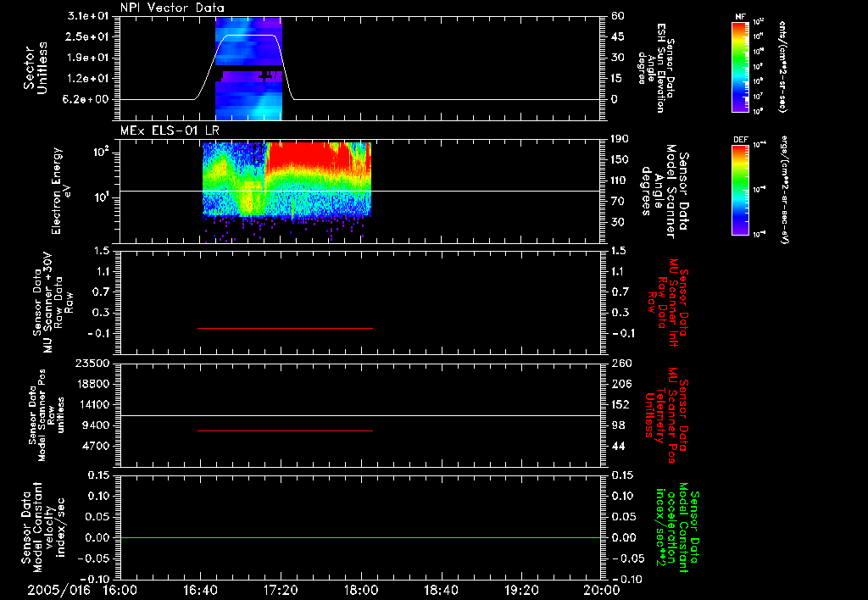Select the "NPI Vector Data" panel title
The height and width of the screenshot is (600, 868).
(172, 8)
